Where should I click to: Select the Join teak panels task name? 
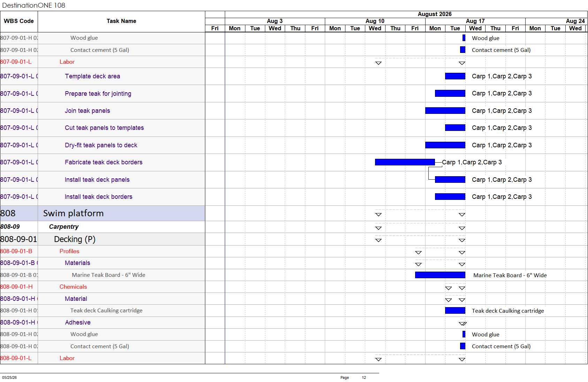click(87, 111)
